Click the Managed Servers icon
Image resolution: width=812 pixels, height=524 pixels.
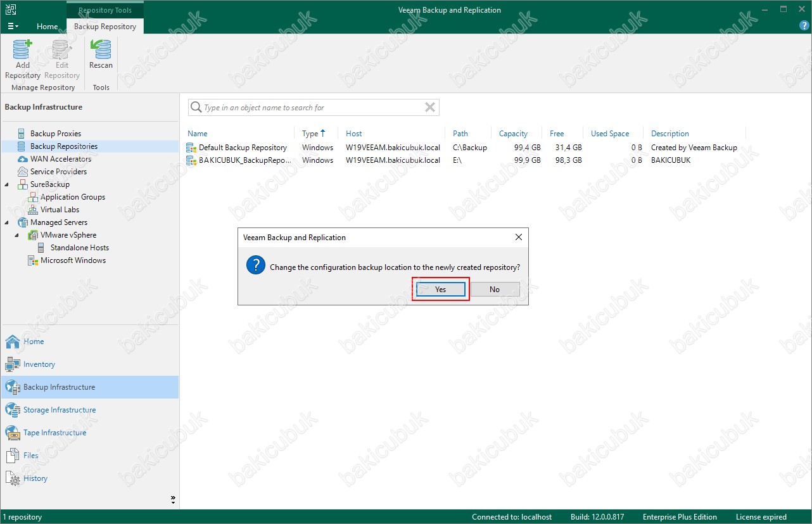tap(23, 222)
